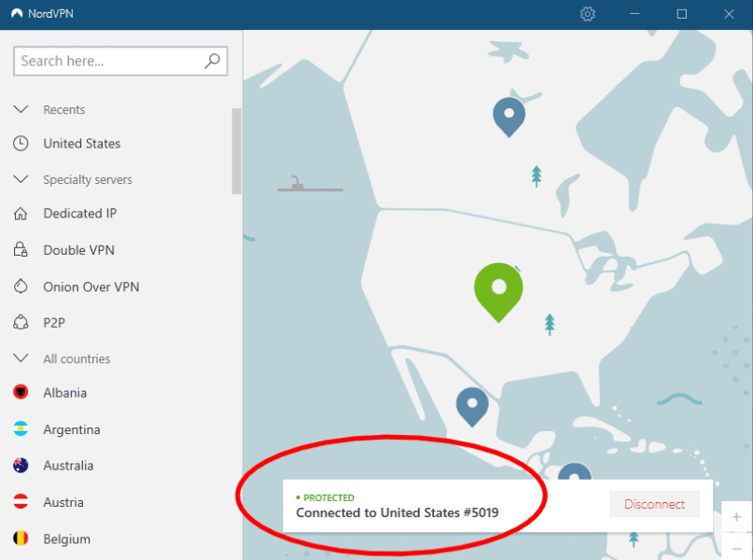Connect to Albania
Viewport: 753px width, 560px height.
pyautogui.click(x=64, y=393)
